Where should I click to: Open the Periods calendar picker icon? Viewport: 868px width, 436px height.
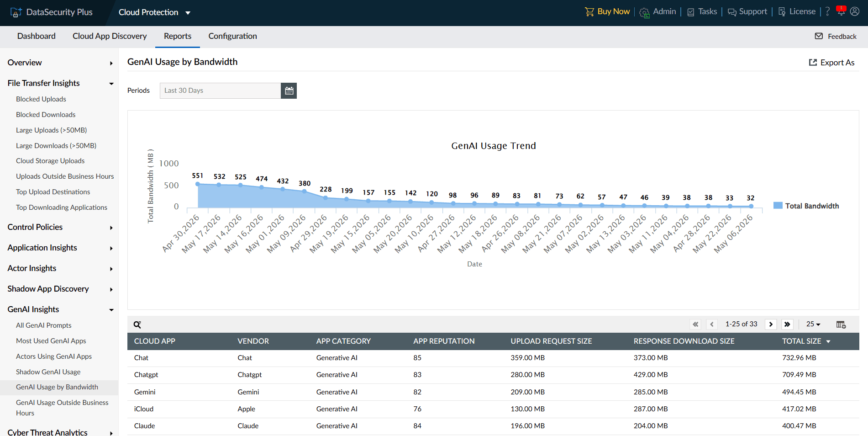click(x=289, y=90)
